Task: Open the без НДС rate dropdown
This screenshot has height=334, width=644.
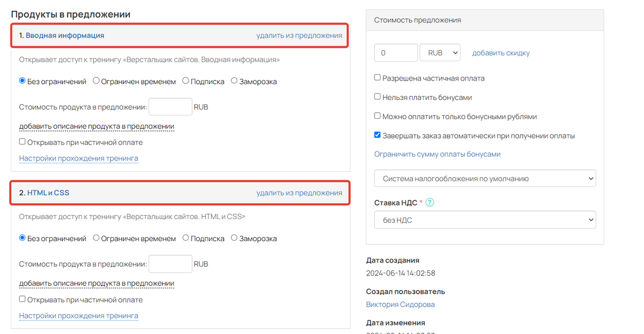Action: [x=485, y=220]
